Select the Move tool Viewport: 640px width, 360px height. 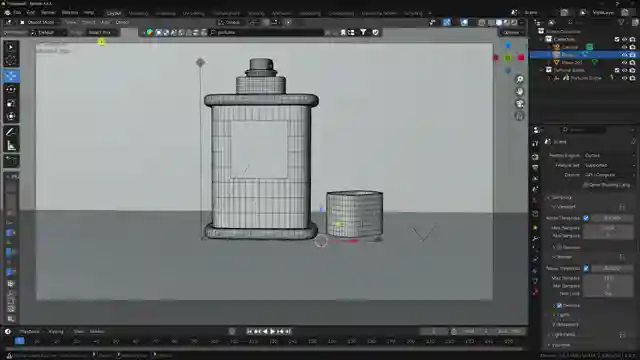pyautogui.click(x=11, y=76)
